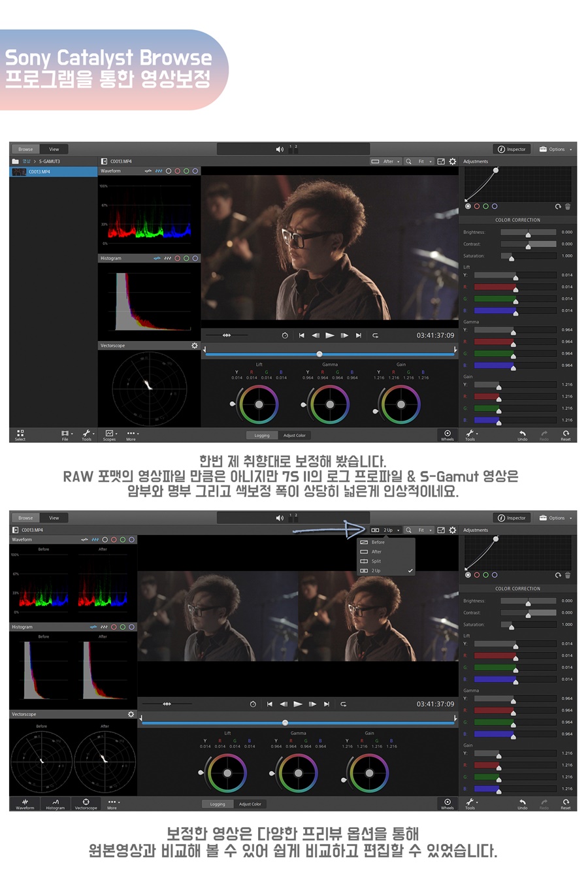Open the File dropdown in upper window
Image resolution: width=588 pixels, height=882 pixels.
(x=67, y=435)
